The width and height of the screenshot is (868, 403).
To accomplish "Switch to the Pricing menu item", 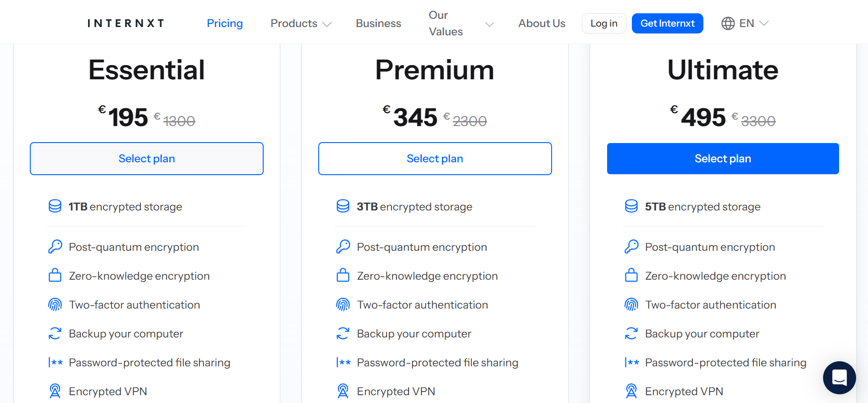I will [225, 23].
